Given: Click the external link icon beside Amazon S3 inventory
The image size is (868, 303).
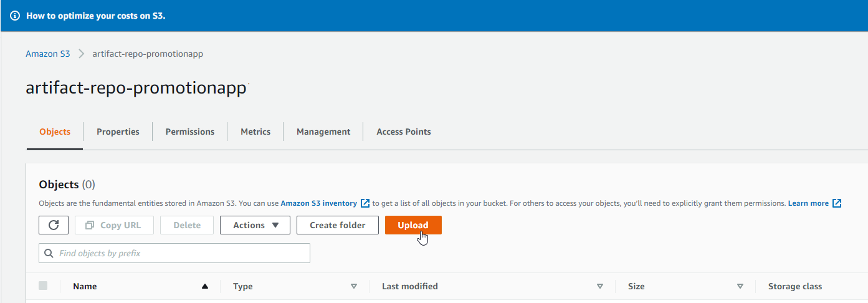Looking at the screenshot, I should [x=365, y=203].
